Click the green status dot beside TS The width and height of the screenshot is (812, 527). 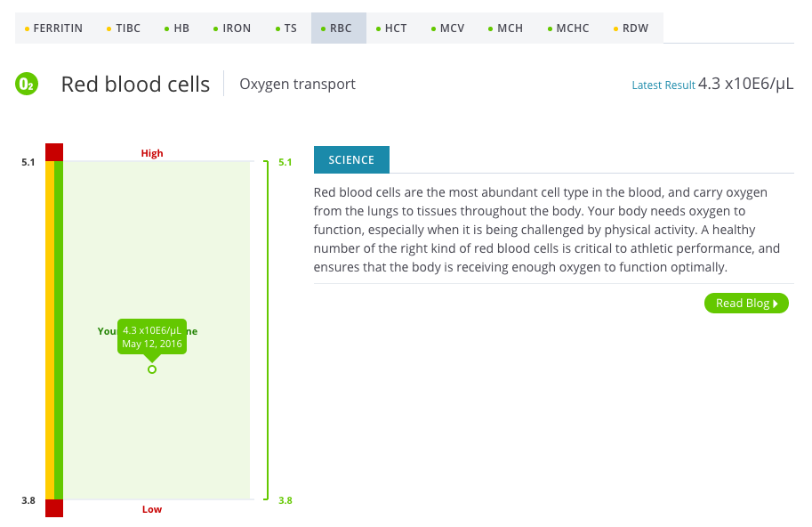pyautogui.click(x=276, y=28)
